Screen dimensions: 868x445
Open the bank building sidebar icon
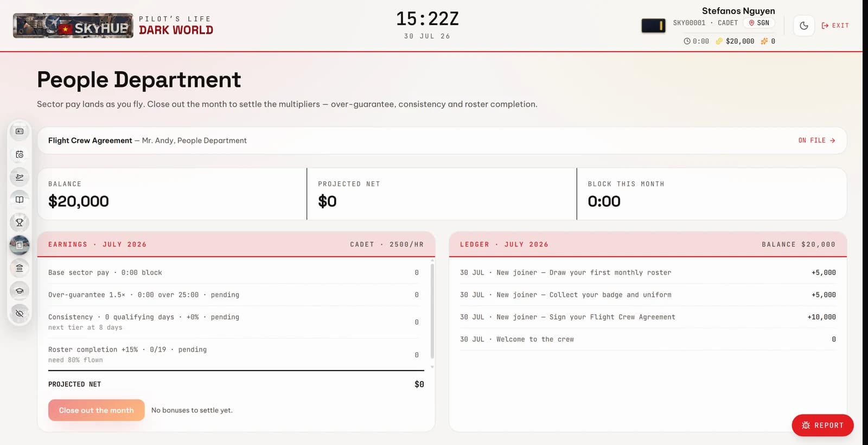pyautogui.click(x=20, y=268)
